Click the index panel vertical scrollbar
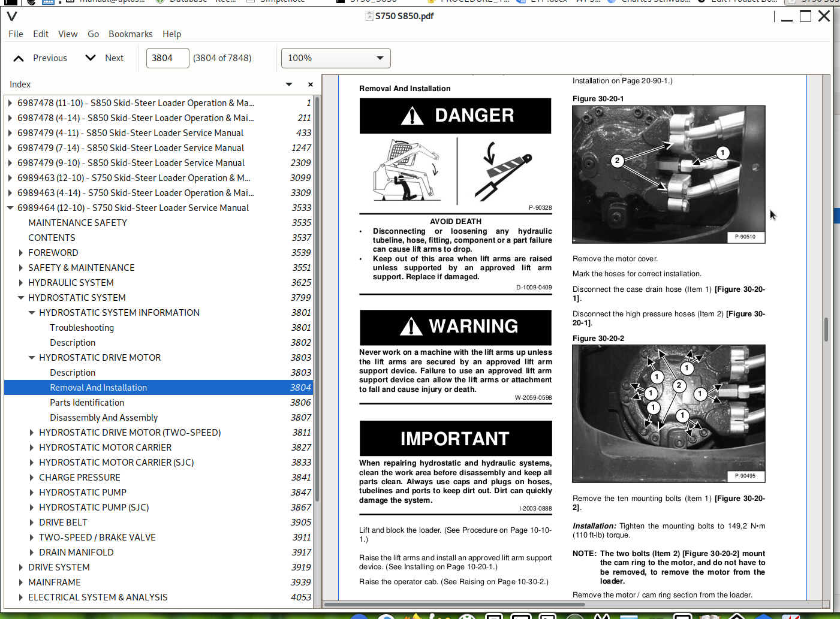The height and width of the screenshot is (619, 840). point(317,300)
